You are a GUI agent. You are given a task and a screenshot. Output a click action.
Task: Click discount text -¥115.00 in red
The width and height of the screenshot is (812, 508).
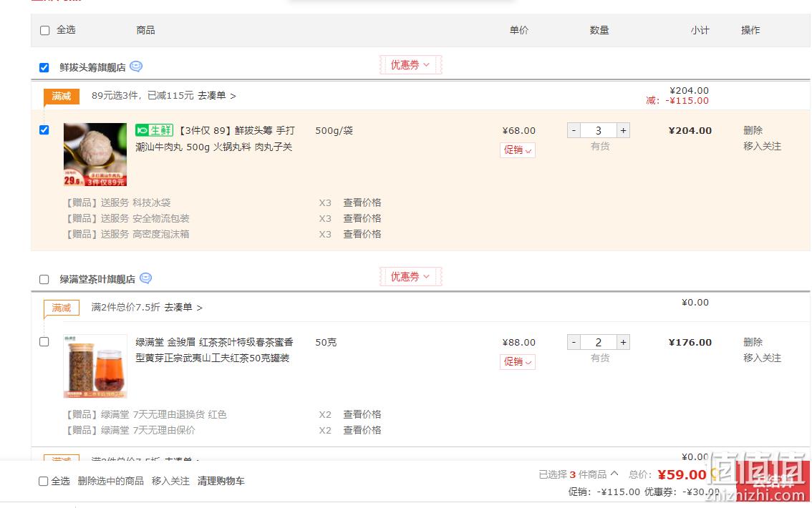point(687,101)
